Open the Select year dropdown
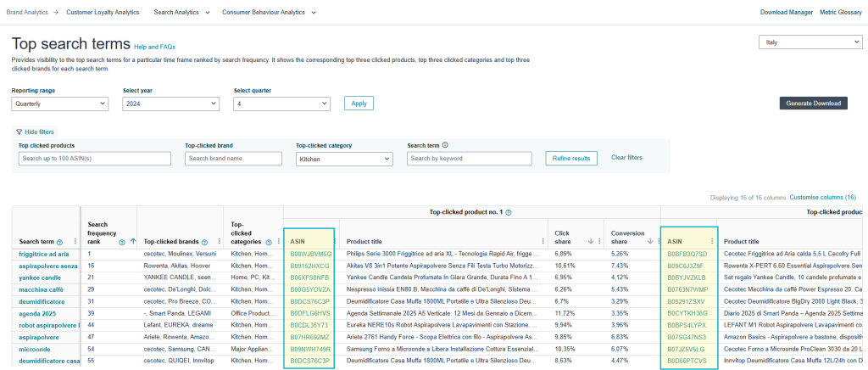Viewport: 868px width, 370px height. click(170, 104)
